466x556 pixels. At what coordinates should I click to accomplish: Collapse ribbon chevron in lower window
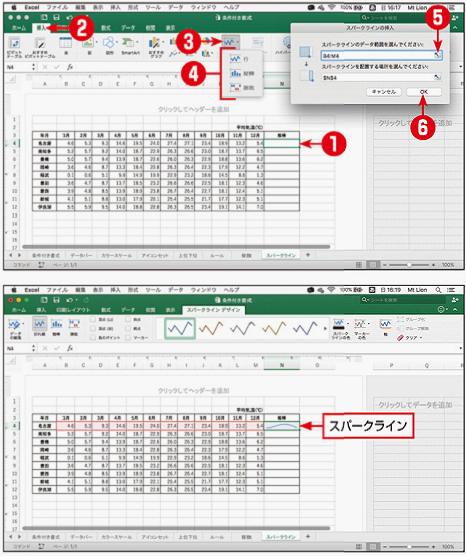[455, 310]
